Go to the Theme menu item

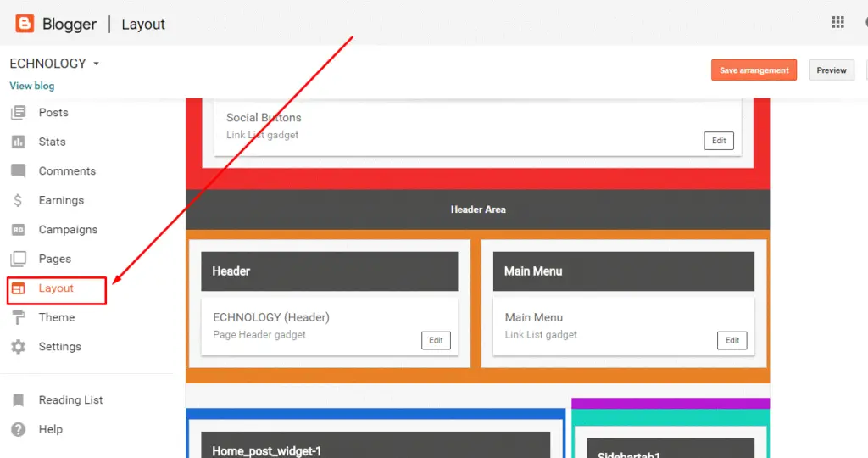(57, 317)
